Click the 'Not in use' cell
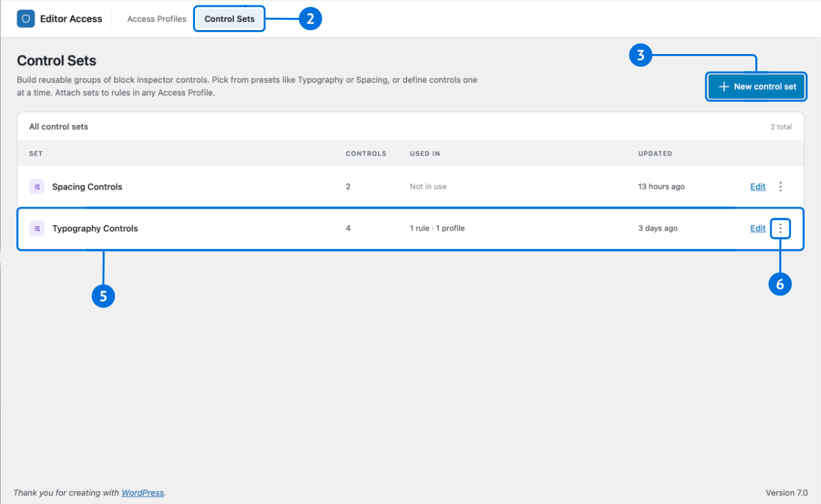Viewport: 821px width, 504px height. point(428,187)
